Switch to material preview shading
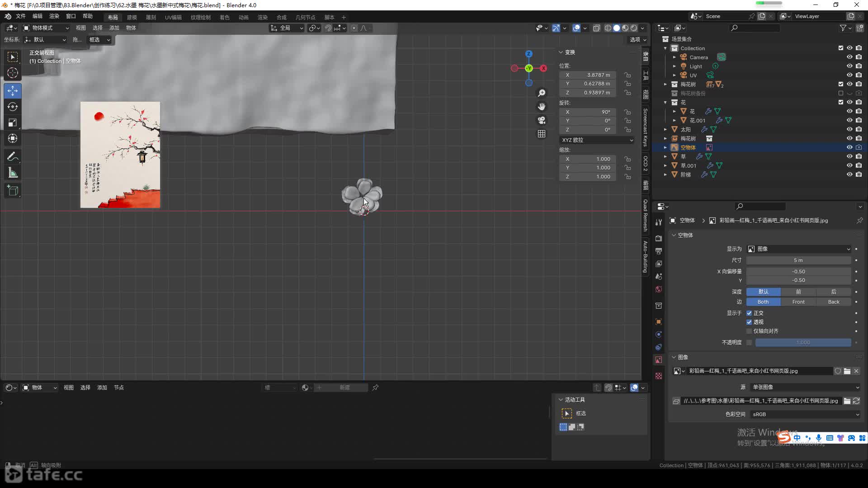This screenshot has width=868, height=488. [625, 28]
